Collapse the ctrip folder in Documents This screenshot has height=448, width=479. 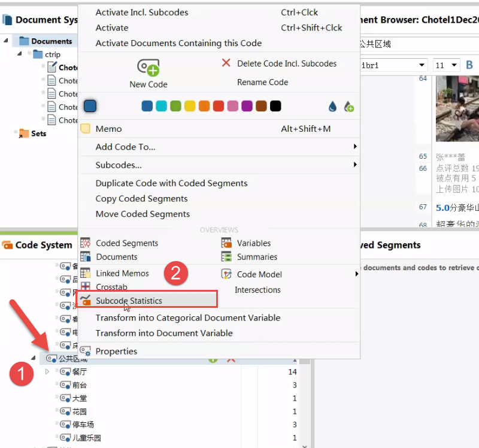coord(20,54)
